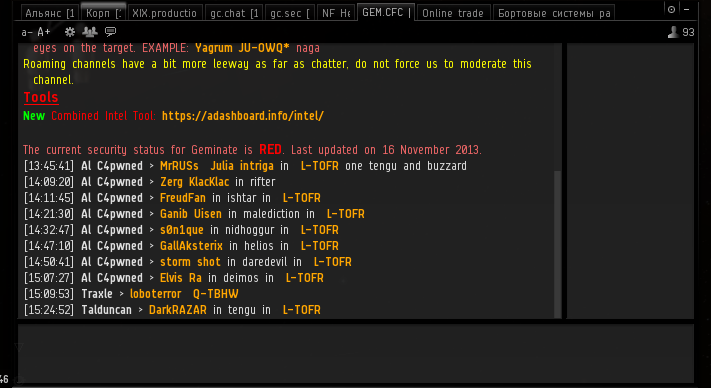The height and width of the screenshot is (388, 711).
Task: Click timestamp [13:45:41] message
Action: [49, 166]
